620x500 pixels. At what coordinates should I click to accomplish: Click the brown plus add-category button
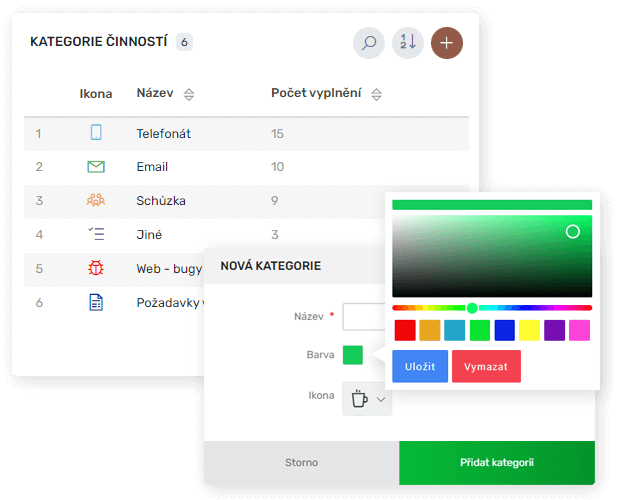coord(447,43)
